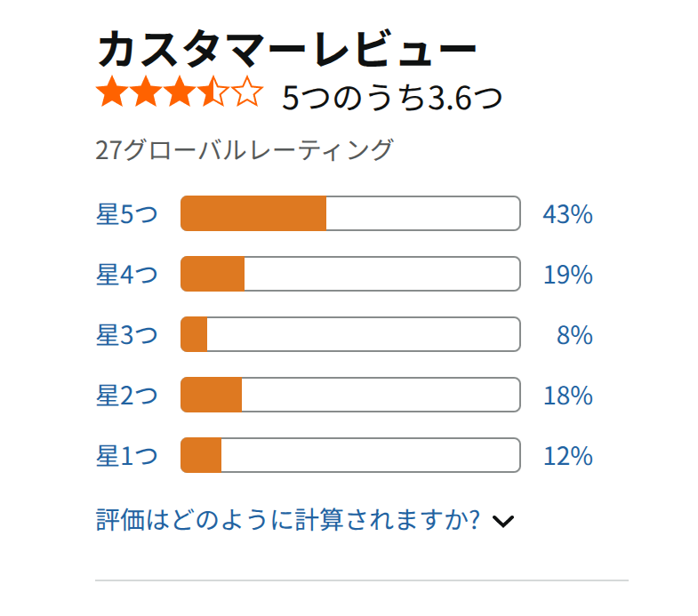Viewport: 698px width, 616px height.
Task: Click the empty fifth rating star
Action: [x=247, y=92]
